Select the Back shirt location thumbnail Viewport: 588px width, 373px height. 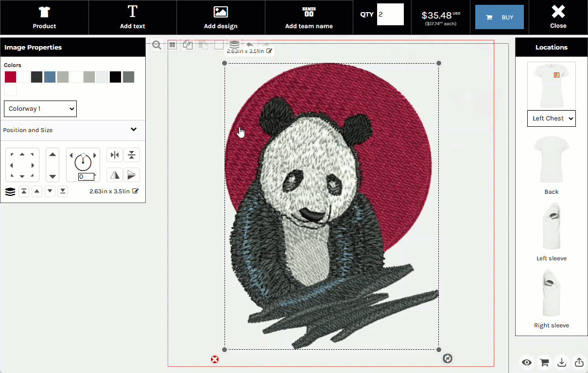click(551, 160)
